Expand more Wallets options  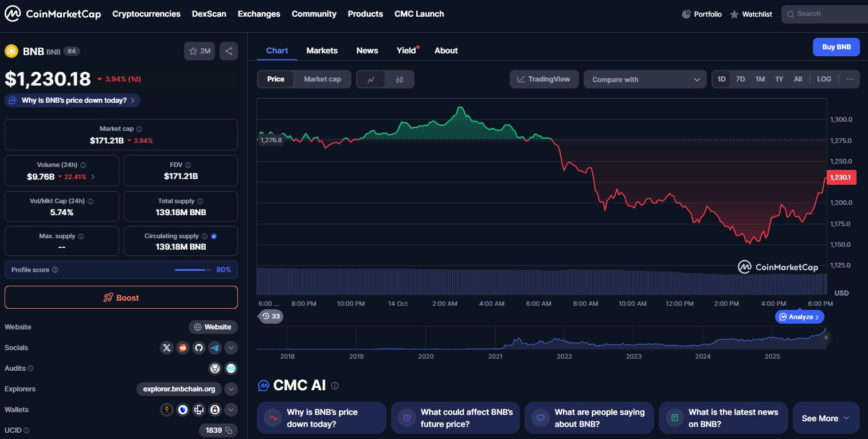coord(231,410)
